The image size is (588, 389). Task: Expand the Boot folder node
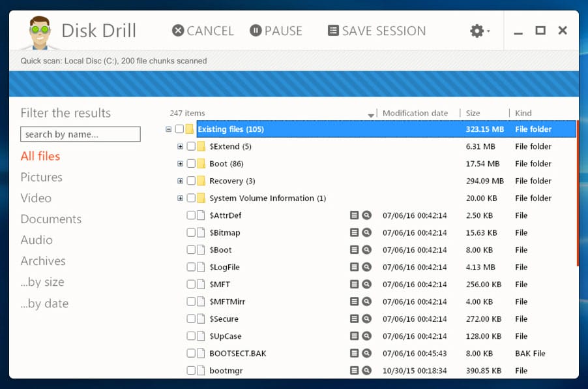pos(180,164)
